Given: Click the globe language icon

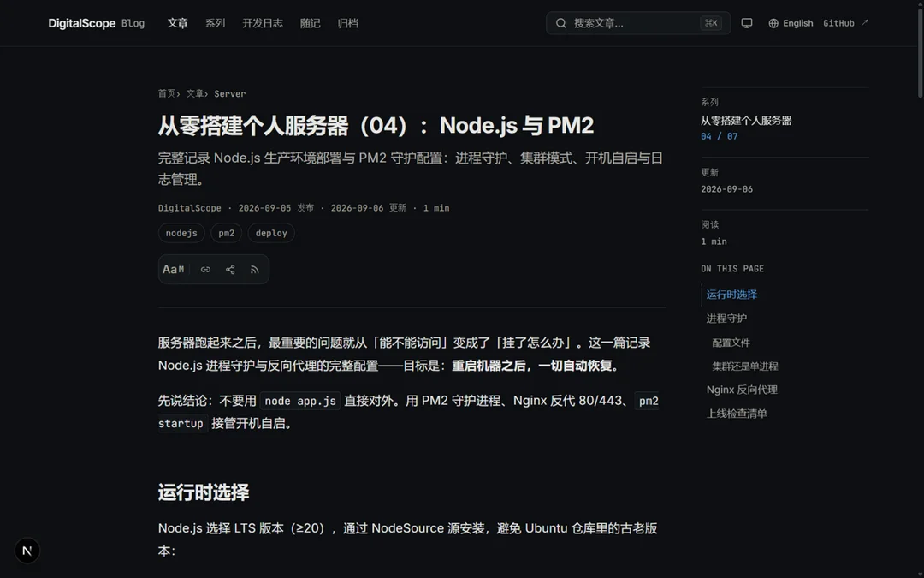Looking at the screenshot, I should [773, 23].
